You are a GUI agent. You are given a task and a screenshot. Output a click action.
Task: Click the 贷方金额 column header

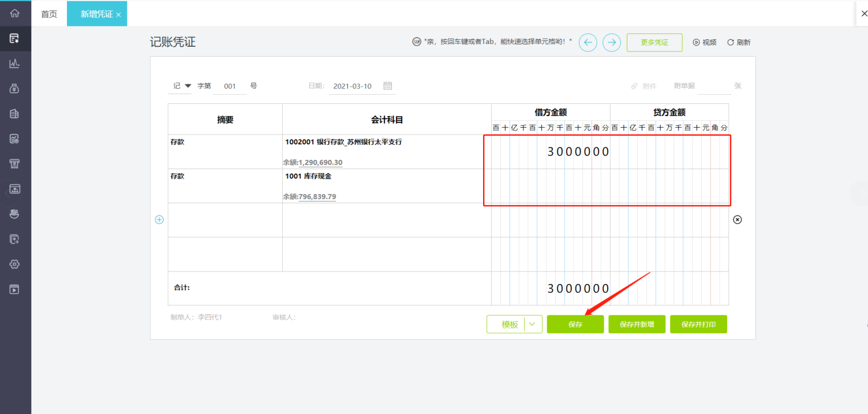(669, 113)
